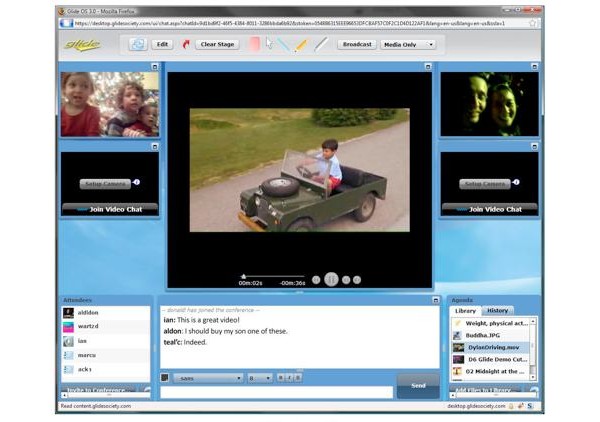Select attendee marcu in the list
Viewport: 600px width, 422px height.
click(x=106, y=355)
